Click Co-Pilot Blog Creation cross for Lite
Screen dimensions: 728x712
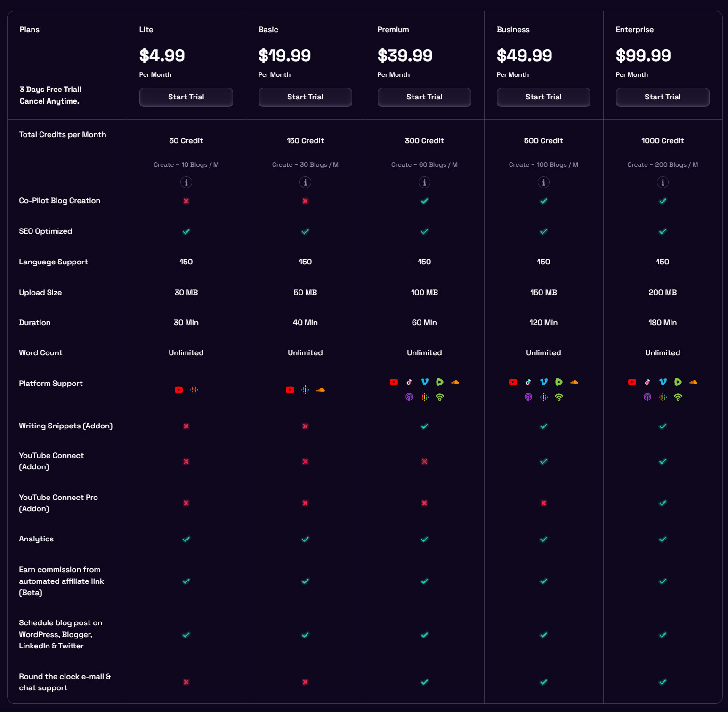186,201
